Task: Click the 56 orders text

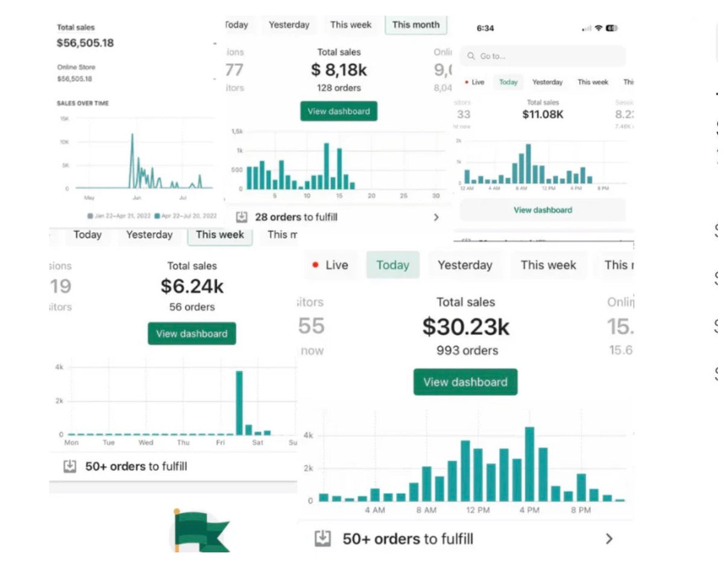Action: tap(192, 307)
